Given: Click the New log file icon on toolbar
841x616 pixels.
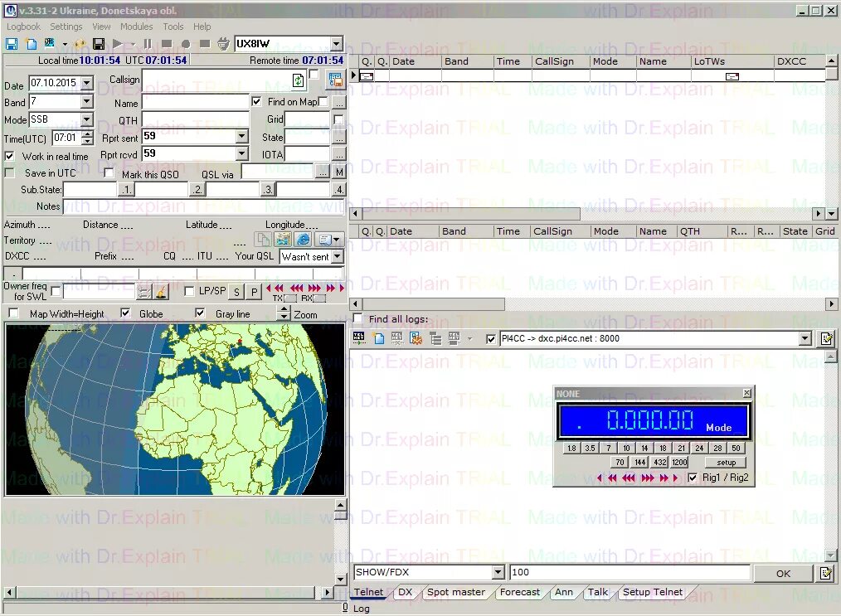Looking at the screenshot, I should [31, 43].
